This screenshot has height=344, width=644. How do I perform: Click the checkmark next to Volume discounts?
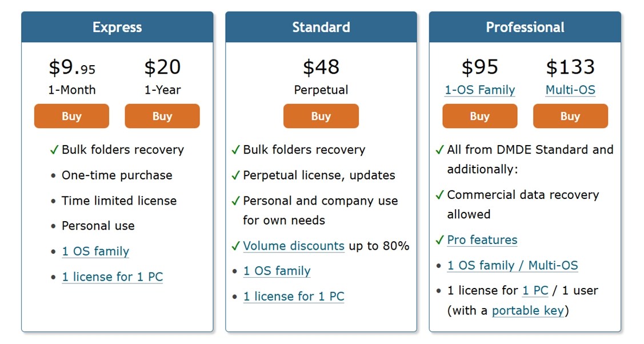(235, 246)
